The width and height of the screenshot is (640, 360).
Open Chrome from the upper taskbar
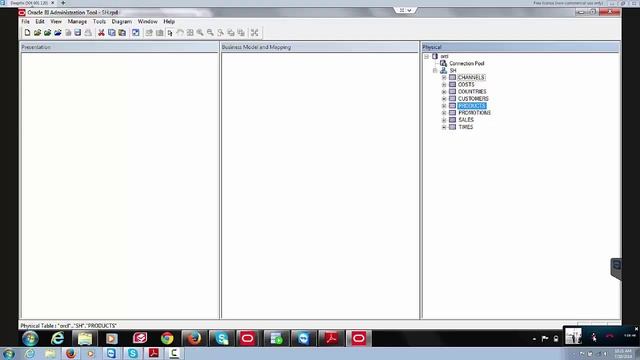tap(167, 338)
